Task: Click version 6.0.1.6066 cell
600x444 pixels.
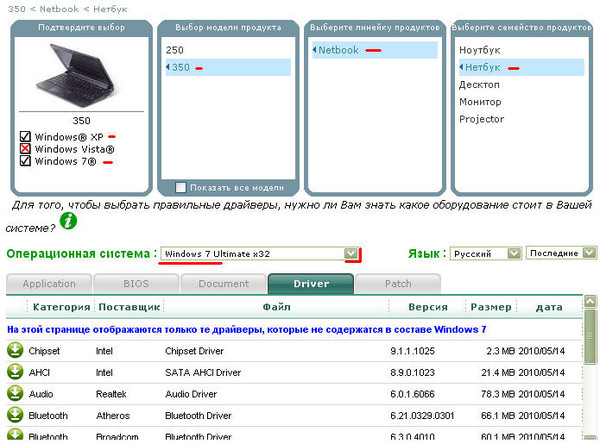Action: coord(412,394)
